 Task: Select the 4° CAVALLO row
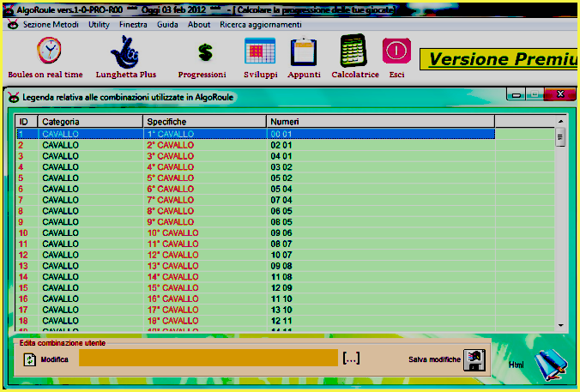(x=256, y=167)
